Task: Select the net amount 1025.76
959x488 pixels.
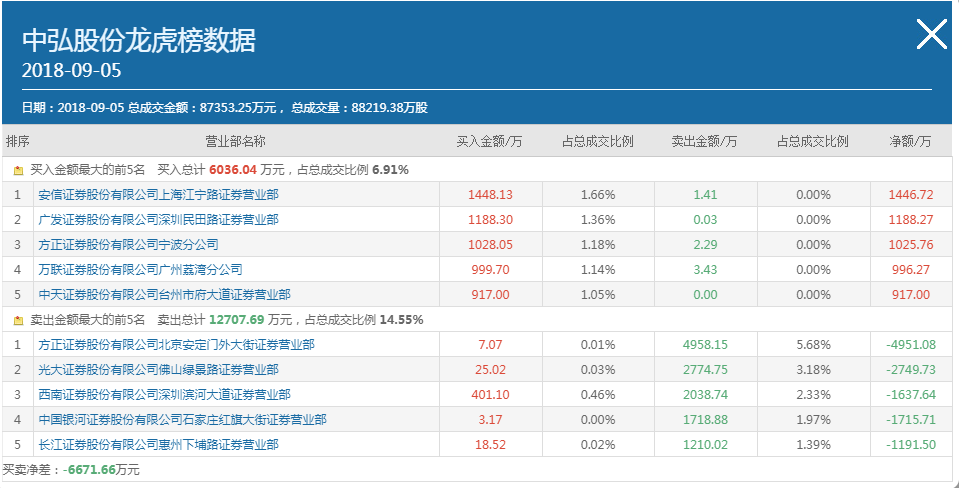Action: tap(911, 245)
